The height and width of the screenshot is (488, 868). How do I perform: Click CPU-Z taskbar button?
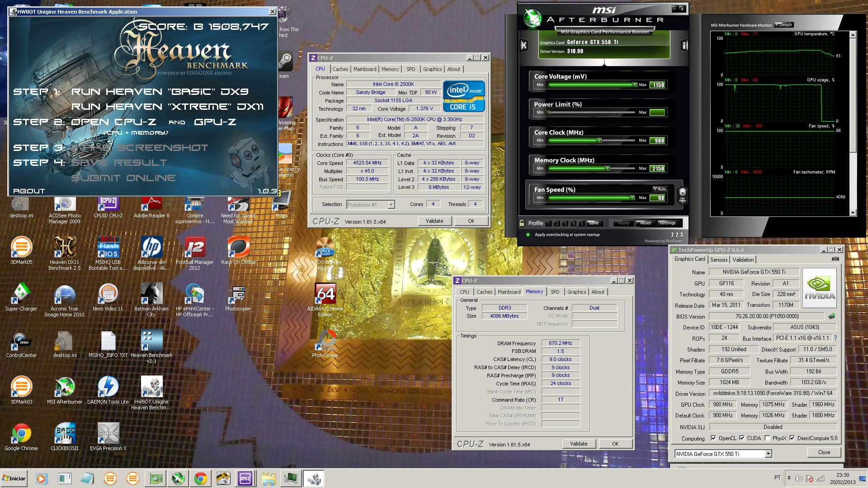tap(245, 479)
